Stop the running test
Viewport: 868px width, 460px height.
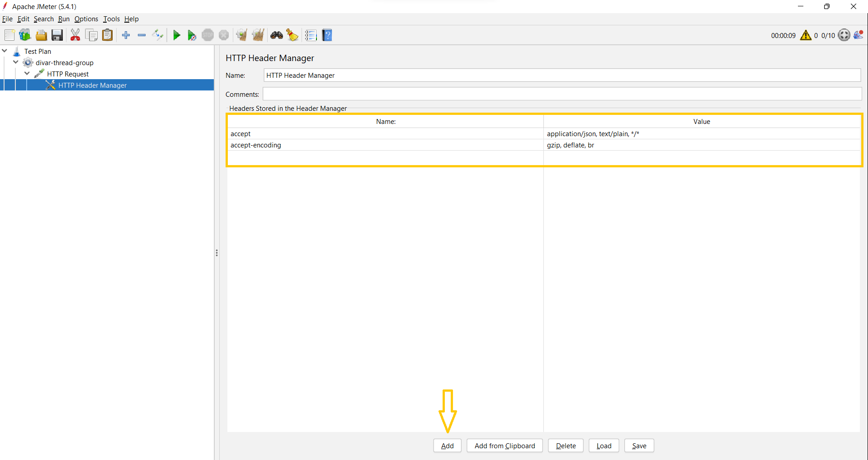(x=208, y=35)
